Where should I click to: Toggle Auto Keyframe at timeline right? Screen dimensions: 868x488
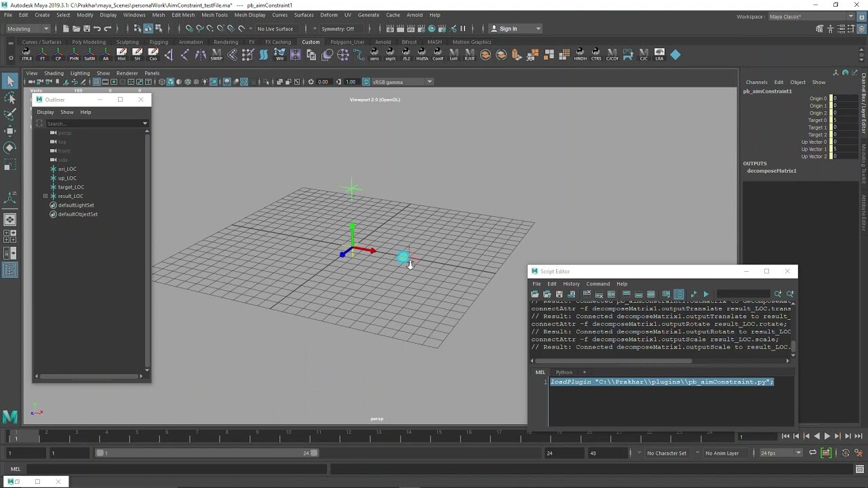[x=825, y=452]
